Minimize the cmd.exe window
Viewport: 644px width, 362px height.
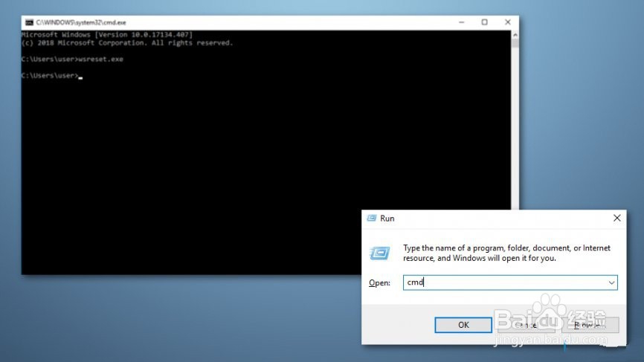[x=462, y=22]
